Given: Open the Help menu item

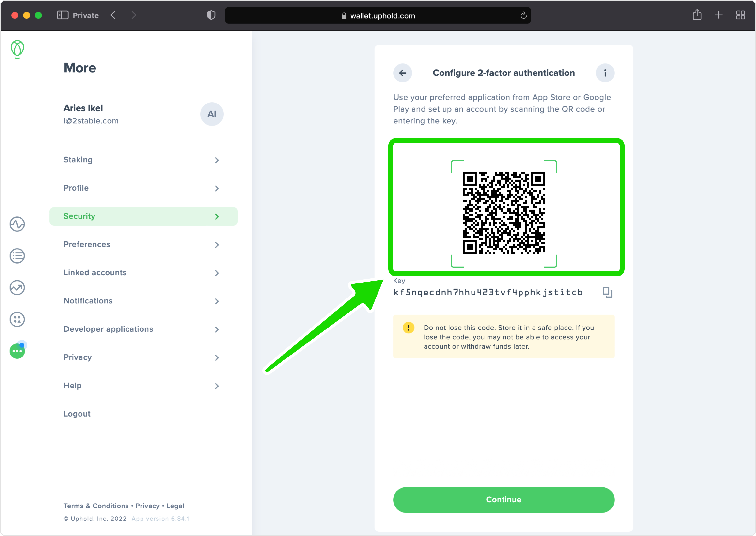Looking at the screenshot, I should point(144,386).
